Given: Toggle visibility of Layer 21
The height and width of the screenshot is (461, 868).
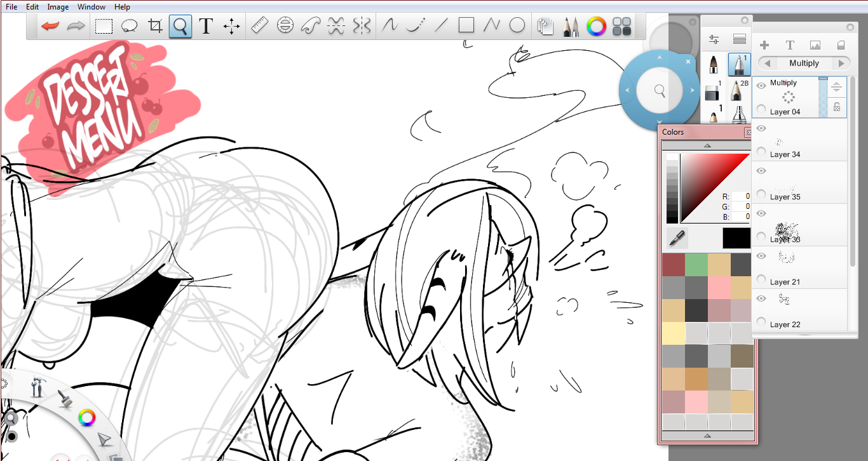Looking at the screenshot, I should click(761, 256).
